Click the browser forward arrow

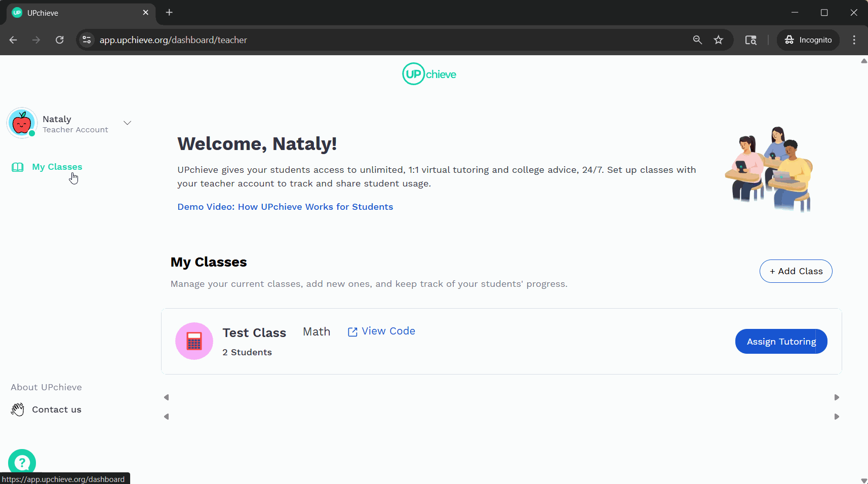(36, 40)
